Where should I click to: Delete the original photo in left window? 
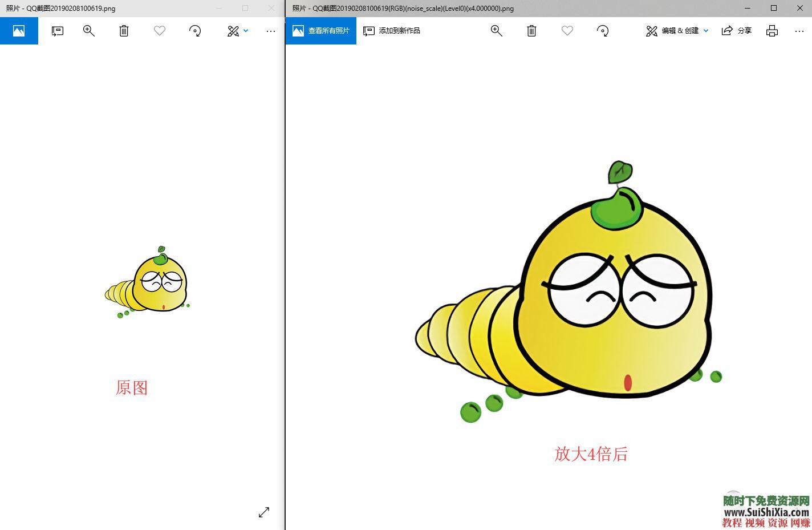tap(124, 31)
